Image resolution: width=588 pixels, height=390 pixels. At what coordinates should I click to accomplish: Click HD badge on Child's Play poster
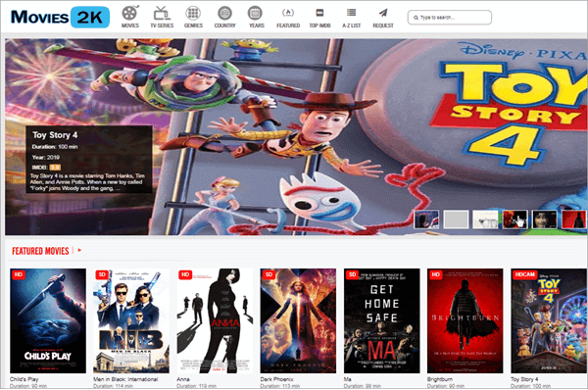click(18, 274)
